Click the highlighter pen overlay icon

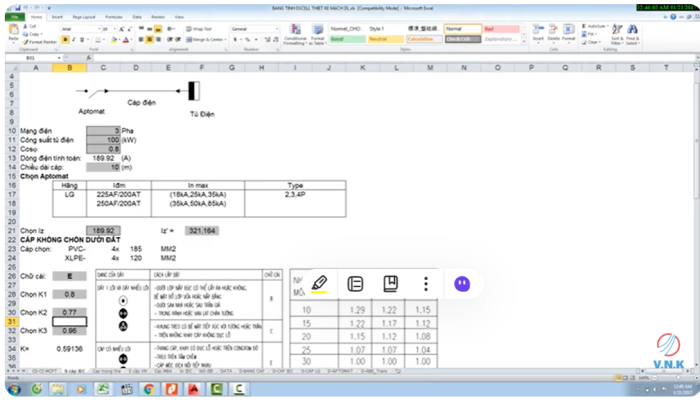click(319, 284)
